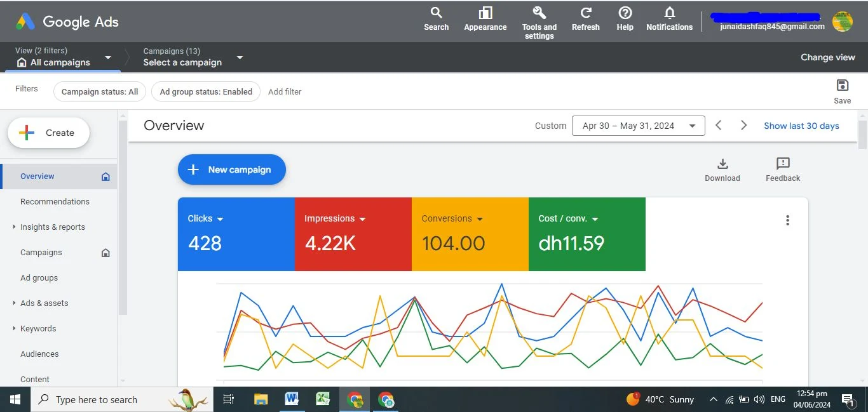Click the Refresh icon
The height and width of the screenshot is (412, 868).
click(x=586, y=18)
